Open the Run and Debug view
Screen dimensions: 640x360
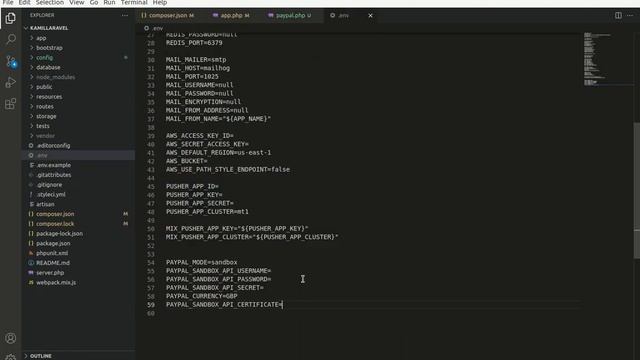(x=11, y=82)
